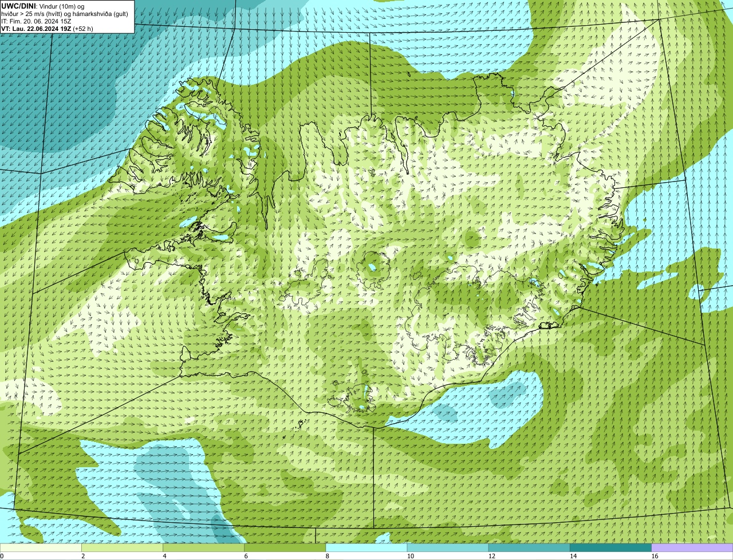The height and width of the screenshot is (560, 733).
Task: Click the 'VT: Lau. 22.06.2024 19Z (+52 h)' line
Action: pyautogui.click(x=47, y=29)
